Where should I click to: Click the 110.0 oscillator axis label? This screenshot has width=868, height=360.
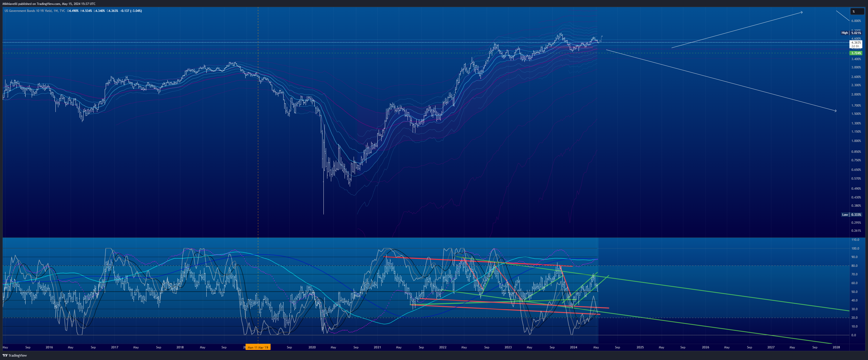855,240
